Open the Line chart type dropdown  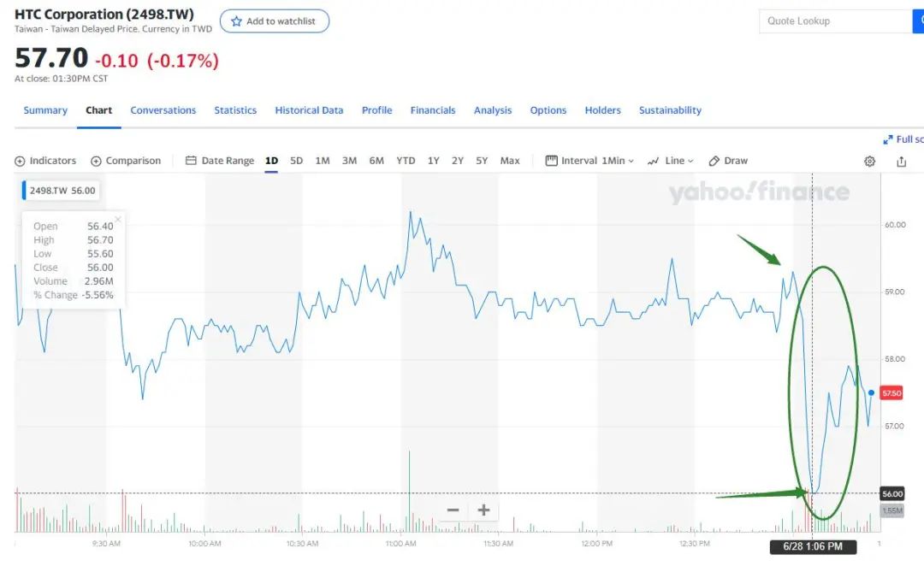671,161
